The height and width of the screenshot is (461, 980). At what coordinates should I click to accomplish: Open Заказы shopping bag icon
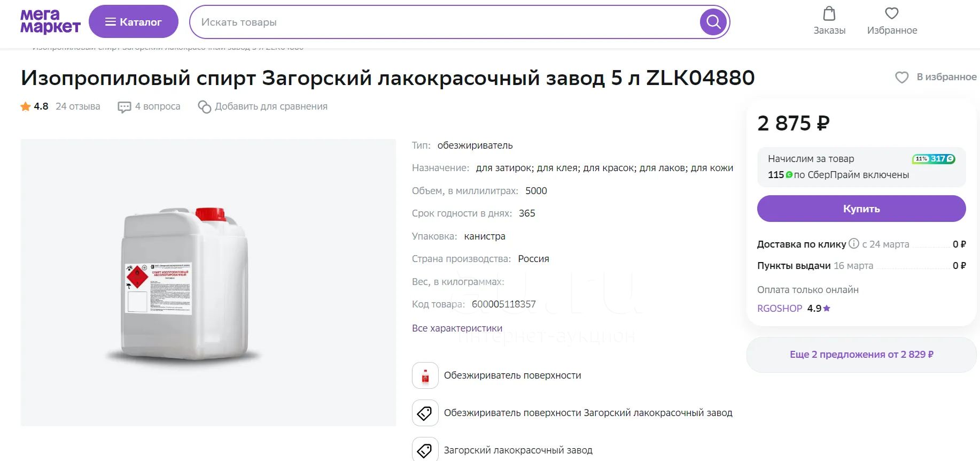pos(829,13)
